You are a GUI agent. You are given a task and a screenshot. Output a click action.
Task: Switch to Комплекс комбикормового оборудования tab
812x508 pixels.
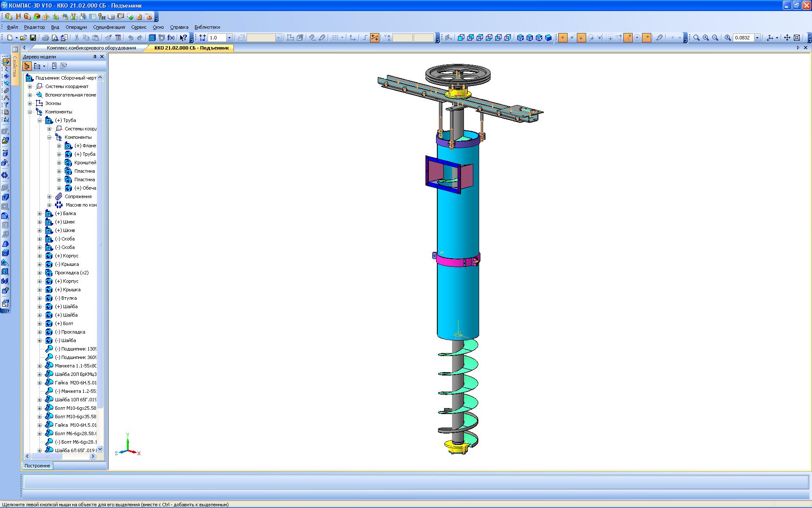pyautogui.click(x=91, y=48)
